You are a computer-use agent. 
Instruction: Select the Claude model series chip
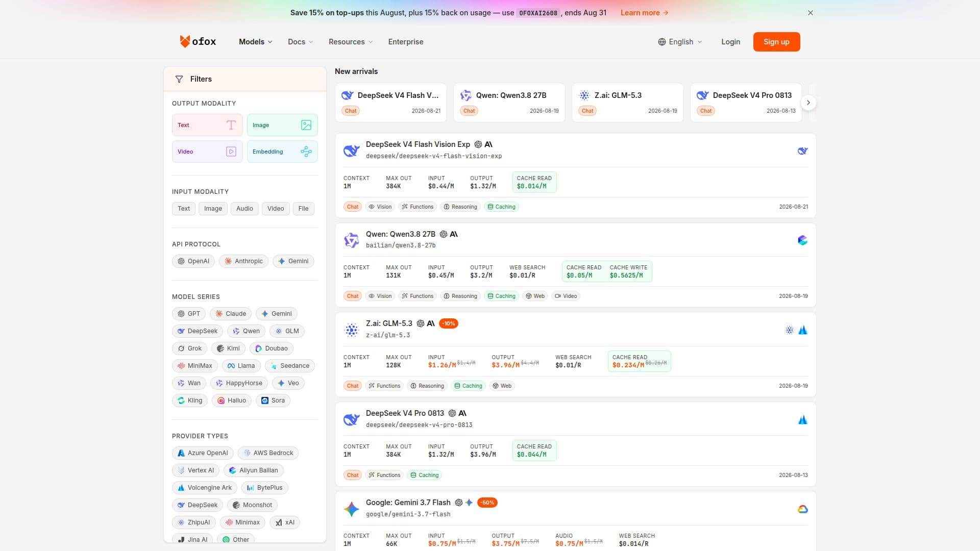(x=231, y=314)
